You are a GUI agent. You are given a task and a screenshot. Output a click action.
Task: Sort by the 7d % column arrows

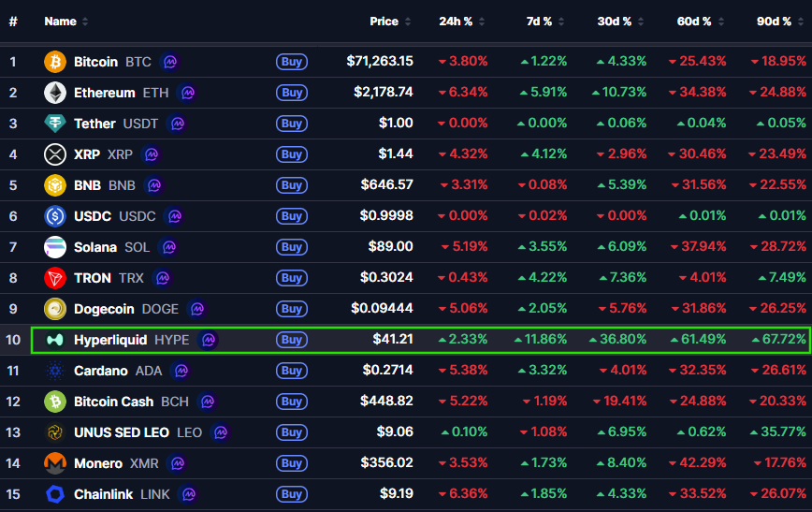(x=561, y=22)
